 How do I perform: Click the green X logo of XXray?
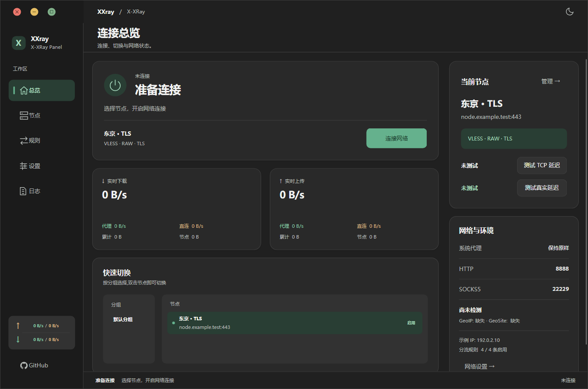(19, 43)
